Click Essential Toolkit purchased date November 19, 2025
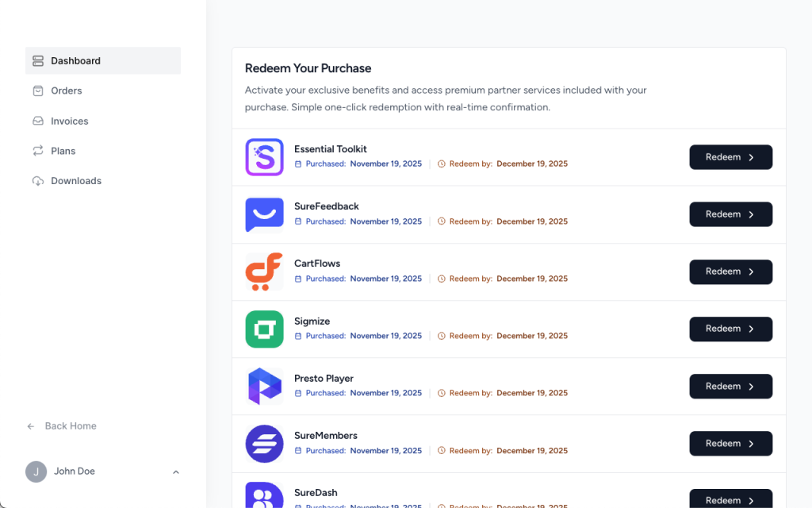Image resolution: width=812 pixels, height=508 pixels. click(x=386, y=164)
